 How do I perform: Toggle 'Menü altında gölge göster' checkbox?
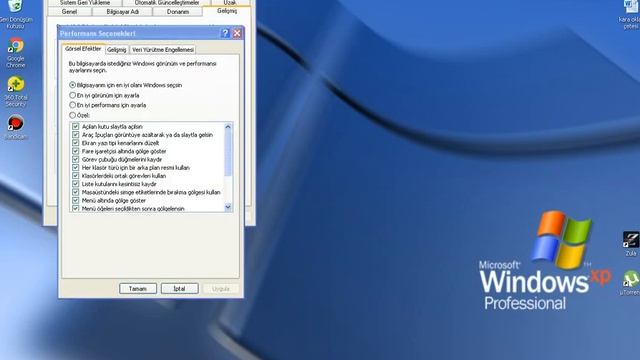76,200
